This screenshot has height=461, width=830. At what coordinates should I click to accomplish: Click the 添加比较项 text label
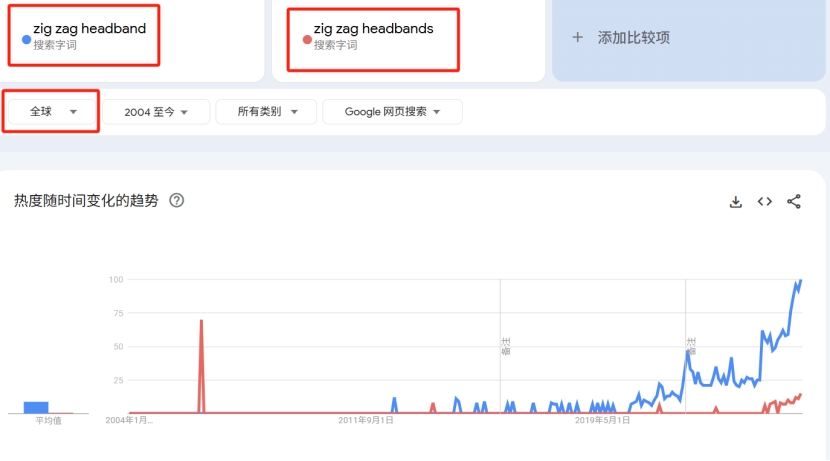[633, 38]
